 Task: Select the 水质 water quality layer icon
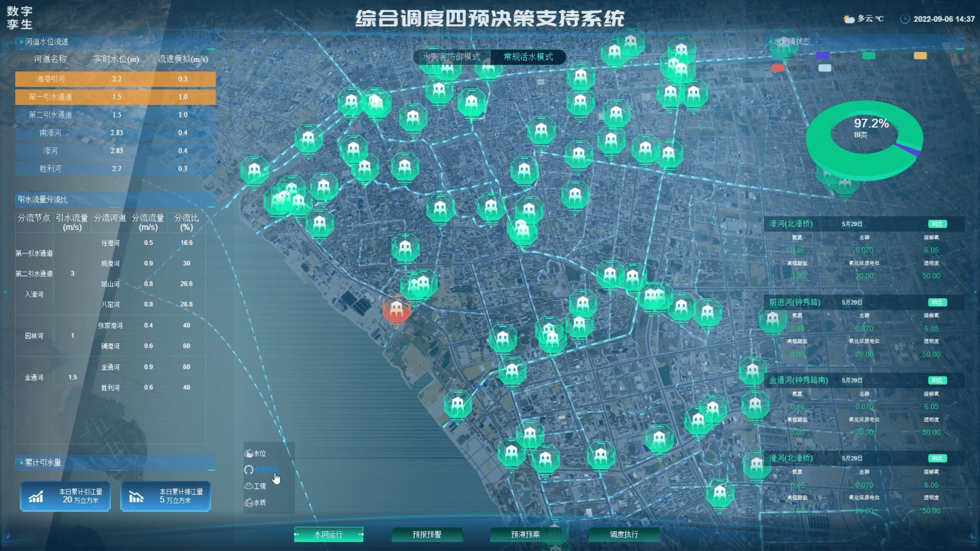pos(249,503)
